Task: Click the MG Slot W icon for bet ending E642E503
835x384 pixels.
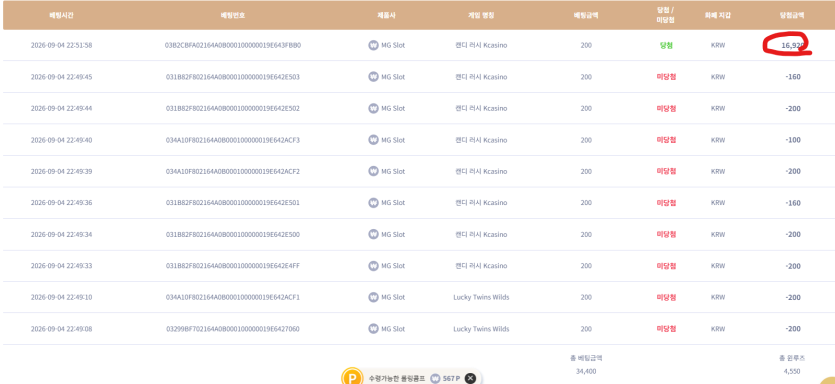Action: pyautogui.click(x=373, y=77)
